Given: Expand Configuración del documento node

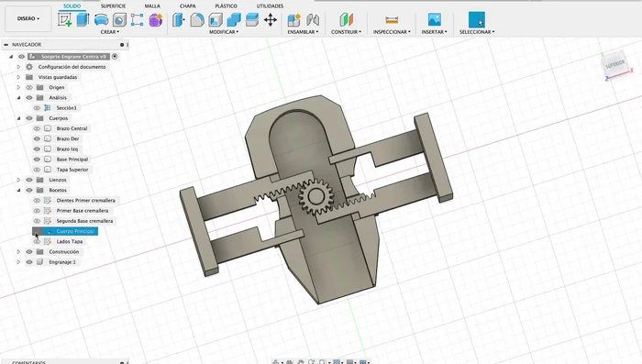Looking at the screenshot, I should 18,67.
